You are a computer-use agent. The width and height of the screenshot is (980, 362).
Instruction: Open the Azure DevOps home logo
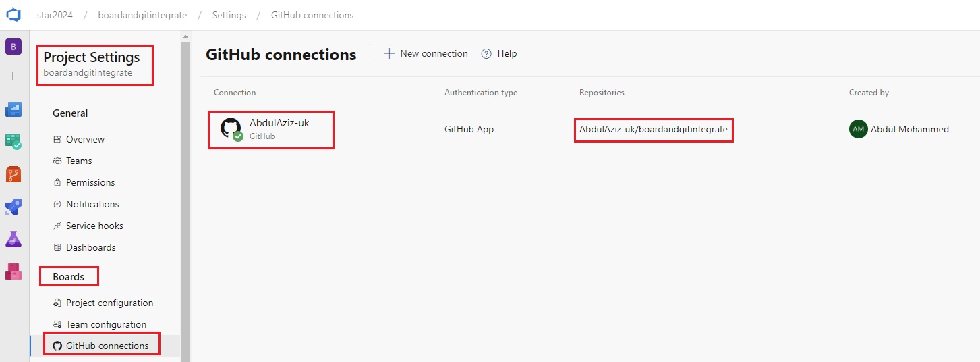pyautogui.click(x=13, y=14)
